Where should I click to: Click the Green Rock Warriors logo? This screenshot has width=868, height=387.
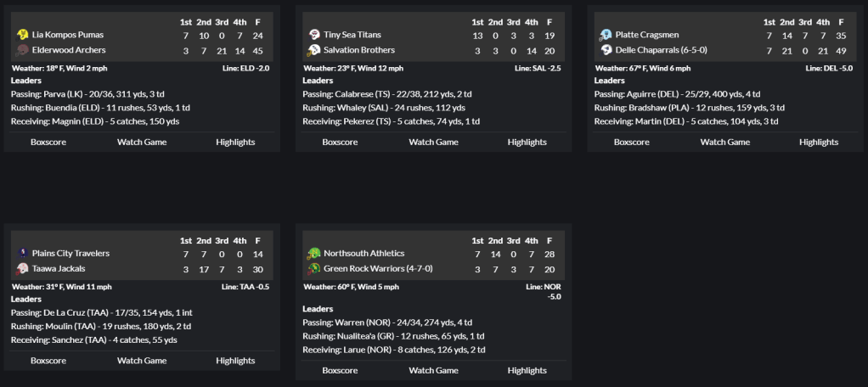314,268
